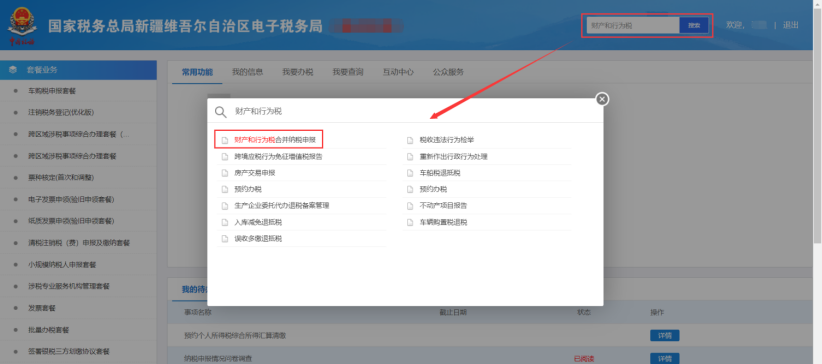
Task: Open 不动产项目报告 from the results
Action: coord(444,206)
